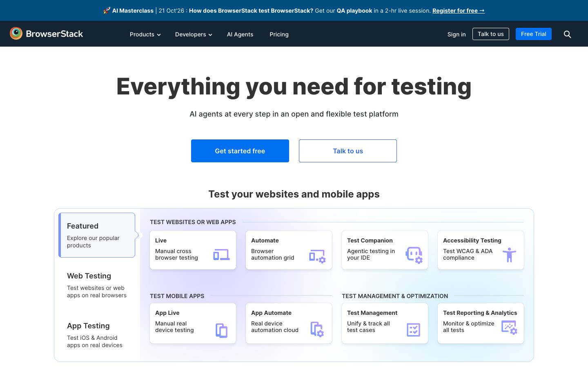This screenshot has width=588, height=368.
Task: Click the BrowserStack logo icon
Action: click(x=16, y=34)
